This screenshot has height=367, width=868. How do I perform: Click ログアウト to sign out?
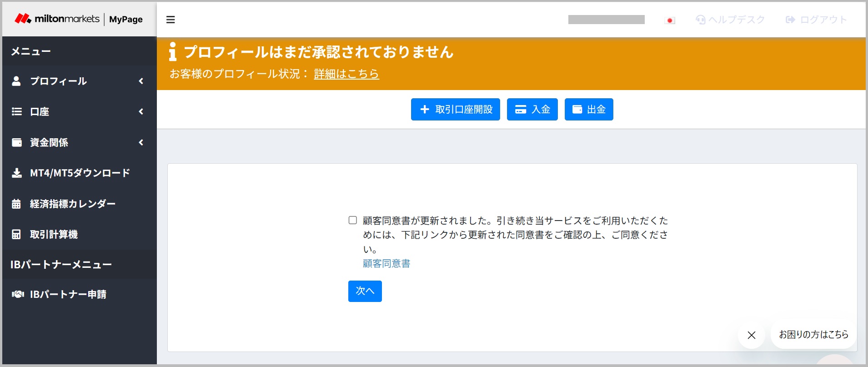(816, 20)
